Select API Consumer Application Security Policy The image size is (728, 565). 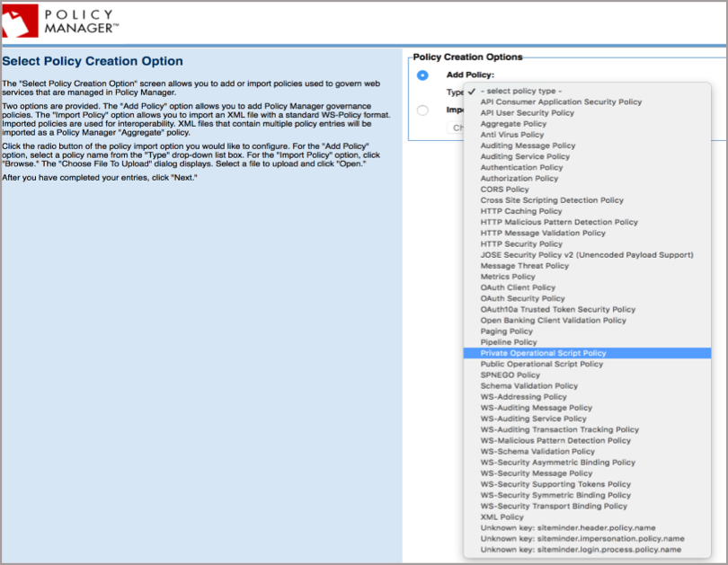(561, 102)
